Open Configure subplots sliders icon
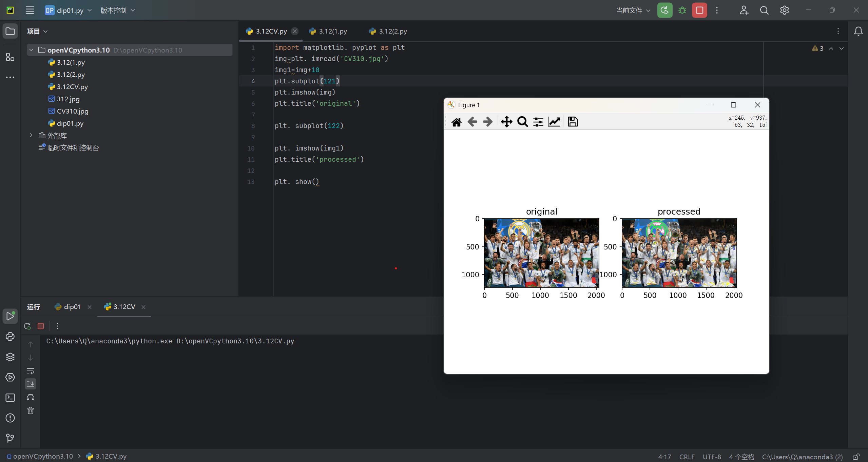 pos(538,122)
